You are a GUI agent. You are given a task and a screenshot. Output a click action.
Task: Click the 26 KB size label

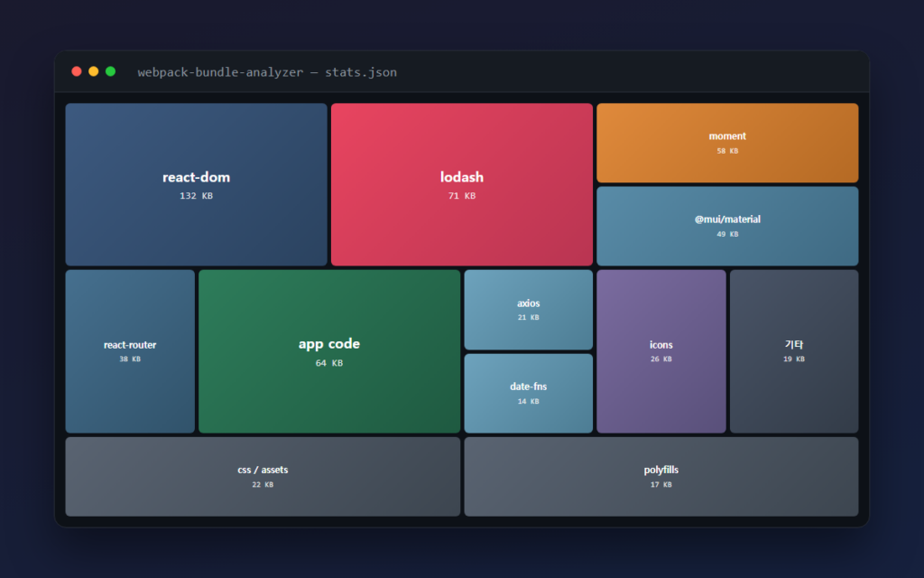point(661,359)
